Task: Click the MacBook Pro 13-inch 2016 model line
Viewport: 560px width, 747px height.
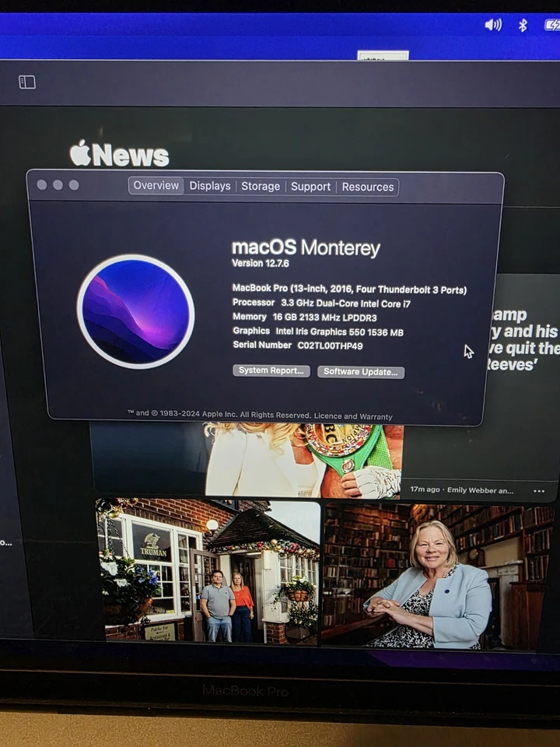Action: (x=349, y=289)
